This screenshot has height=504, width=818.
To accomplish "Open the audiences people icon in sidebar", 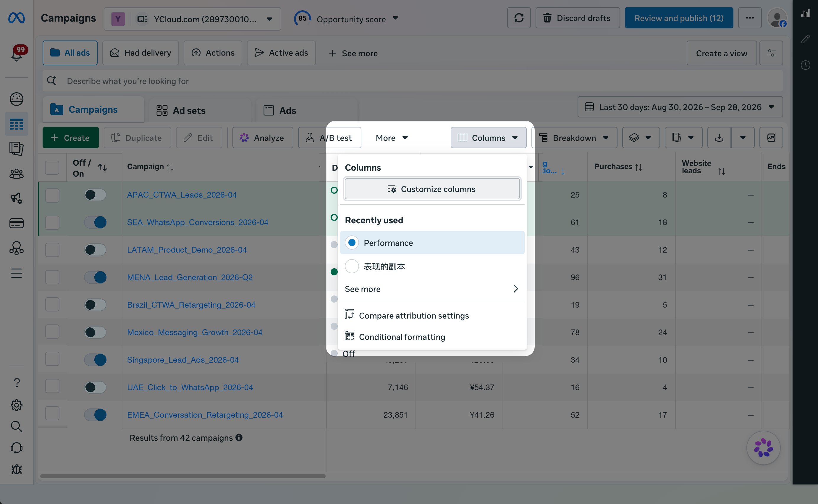I will coord(16,174).
